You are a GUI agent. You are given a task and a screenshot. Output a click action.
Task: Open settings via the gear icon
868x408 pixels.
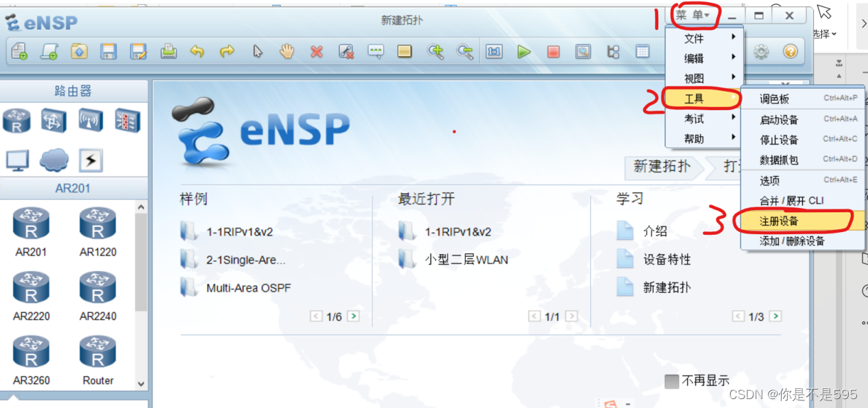click(761, 51)
